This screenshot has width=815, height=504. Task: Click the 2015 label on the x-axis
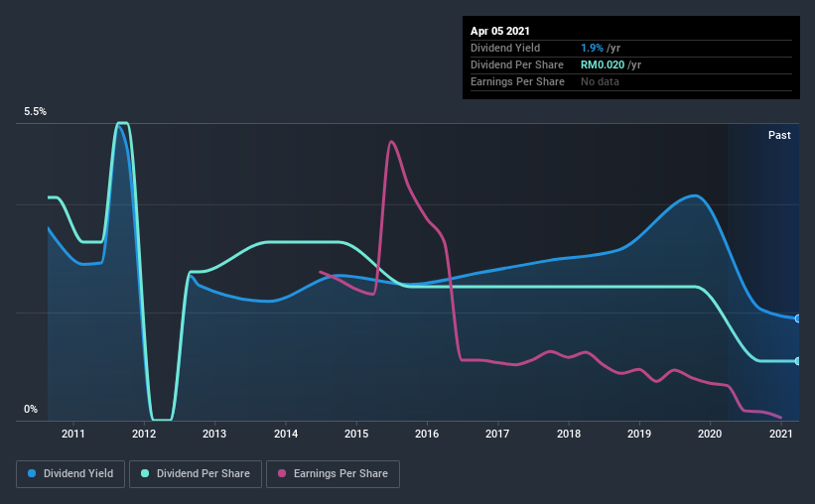point(356,434)
